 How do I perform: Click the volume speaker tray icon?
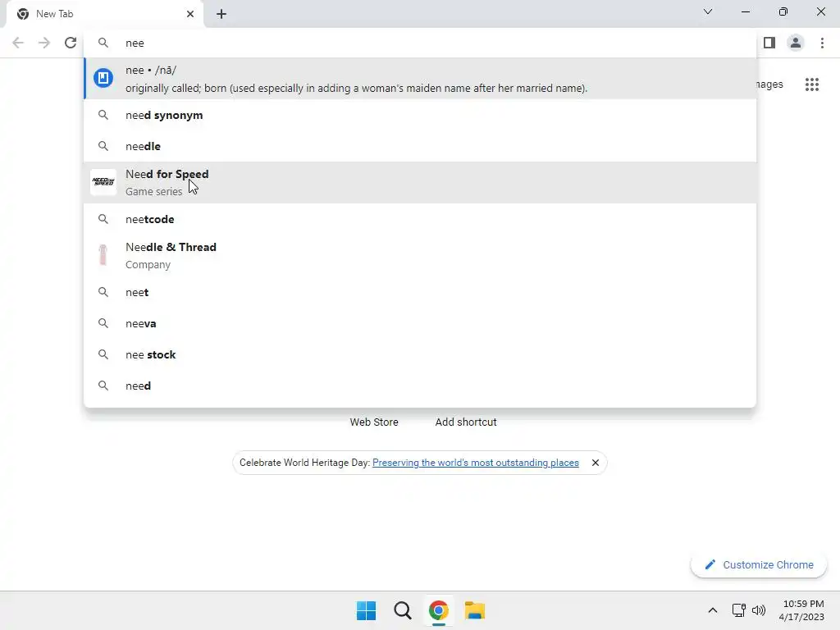tap(759, 610)
